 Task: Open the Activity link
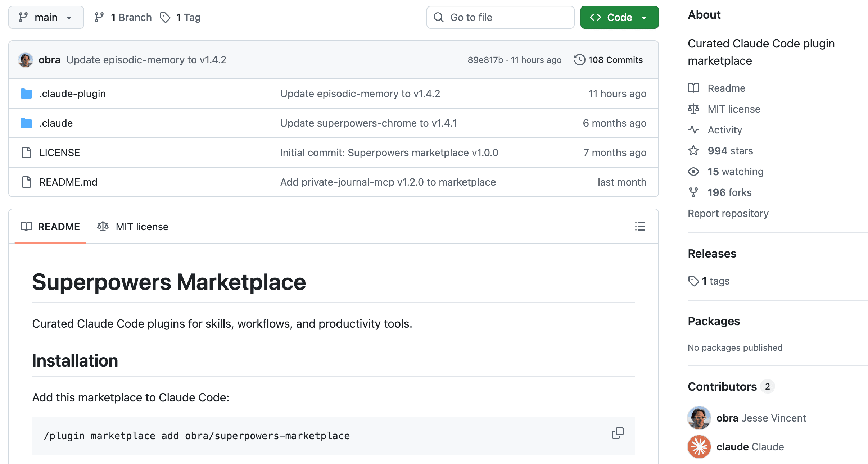[725, 130]
